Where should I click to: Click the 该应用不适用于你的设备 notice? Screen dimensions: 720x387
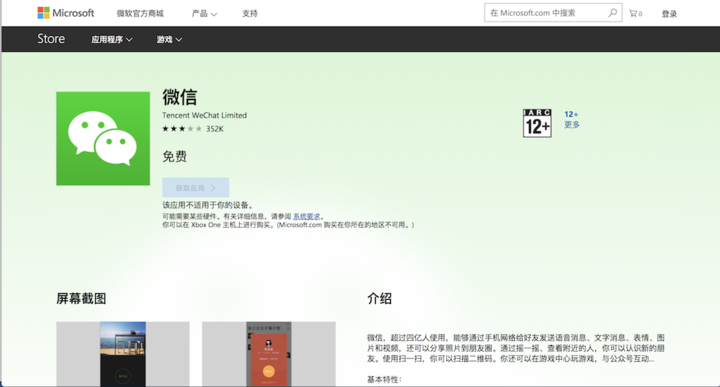point(208,205)
